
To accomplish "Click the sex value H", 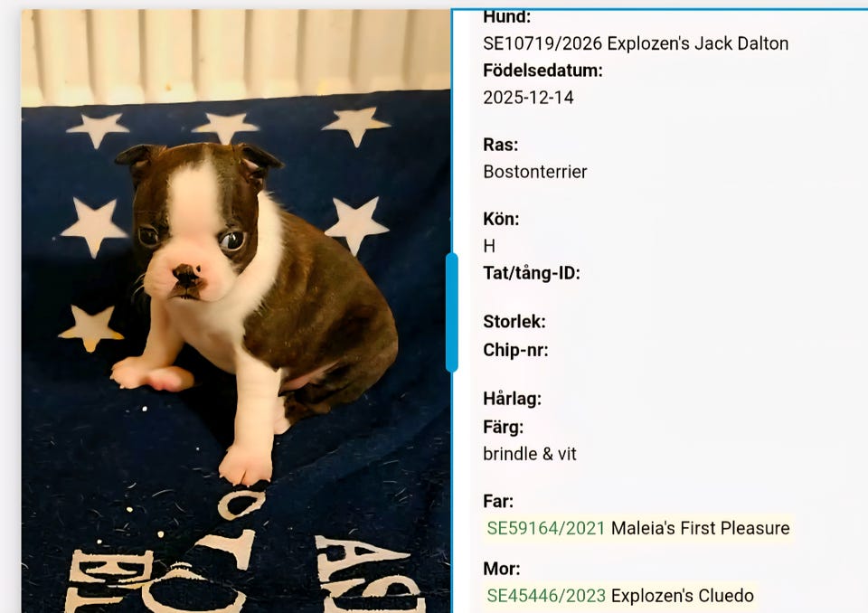I will coord(489,246).
